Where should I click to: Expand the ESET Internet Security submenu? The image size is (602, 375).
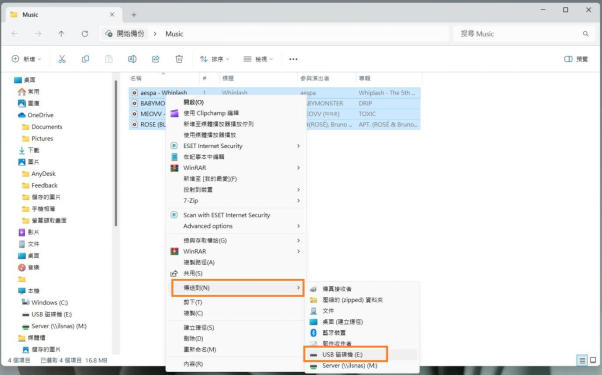pyautogui.click(x=298, y=146)
